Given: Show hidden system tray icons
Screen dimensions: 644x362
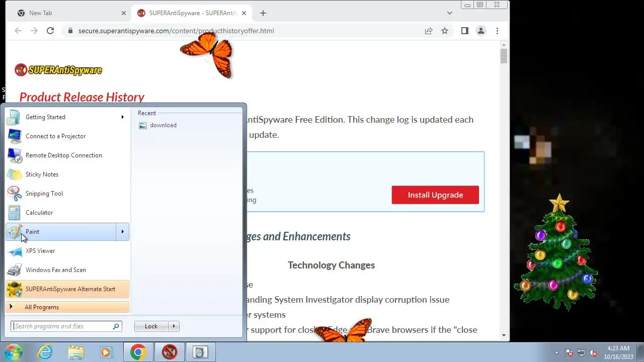Looking at the screenshot, I should [556, 352].
